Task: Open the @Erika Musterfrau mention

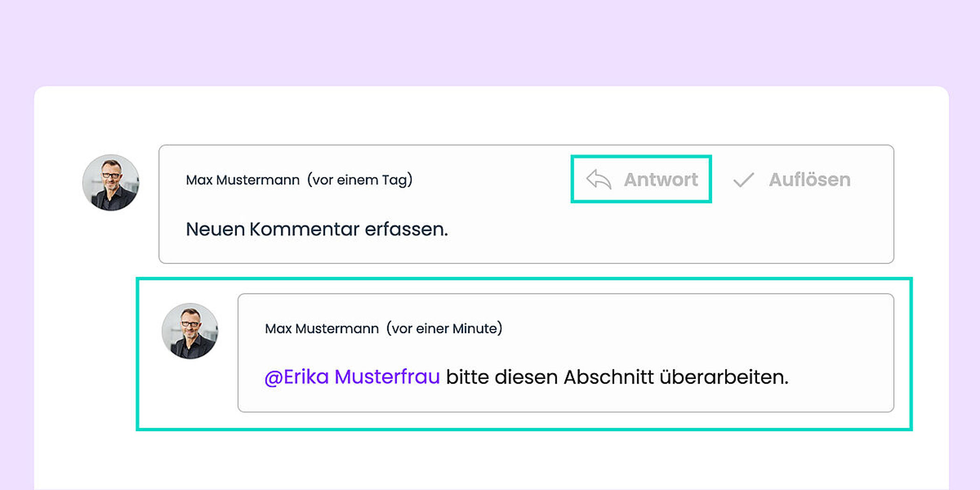Action: (x=352, y=377)
